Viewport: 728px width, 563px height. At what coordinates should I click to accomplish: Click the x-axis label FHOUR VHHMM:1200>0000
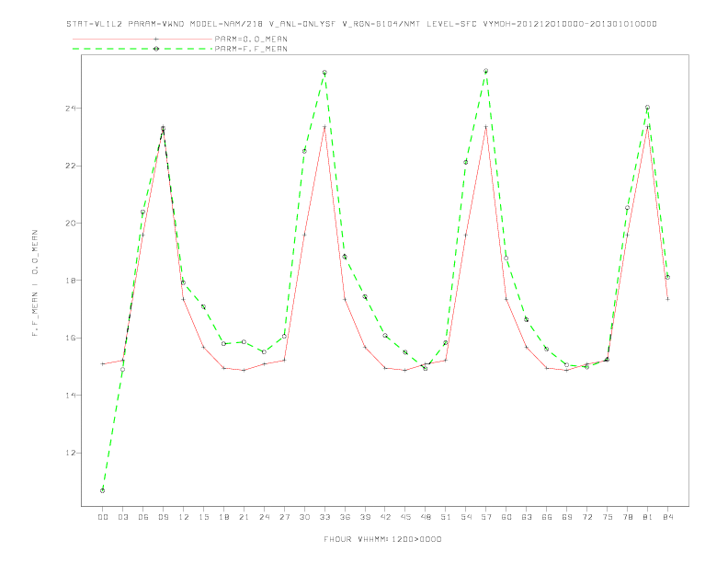[x=382, y=539]
